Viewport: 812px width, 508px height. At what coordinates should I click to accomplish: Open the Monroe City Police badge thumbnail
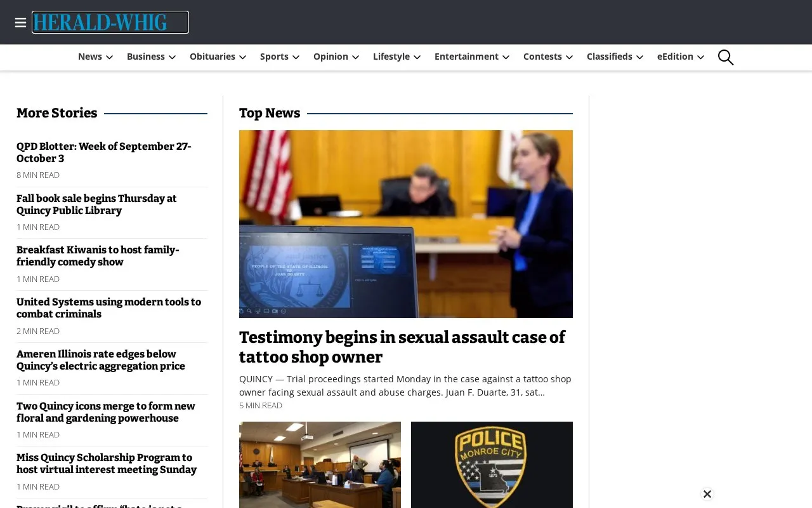(x=492, y=465)
